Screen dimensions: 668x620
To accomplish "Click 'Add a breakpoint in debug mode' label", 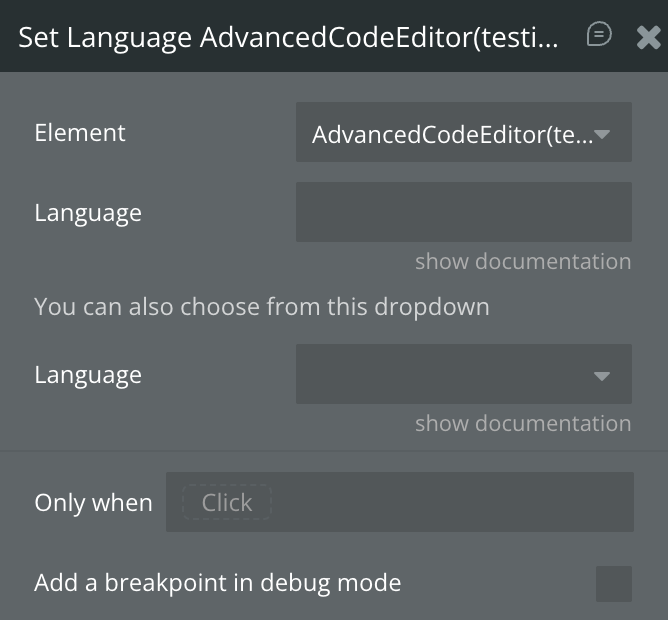I will click(217, 583).
